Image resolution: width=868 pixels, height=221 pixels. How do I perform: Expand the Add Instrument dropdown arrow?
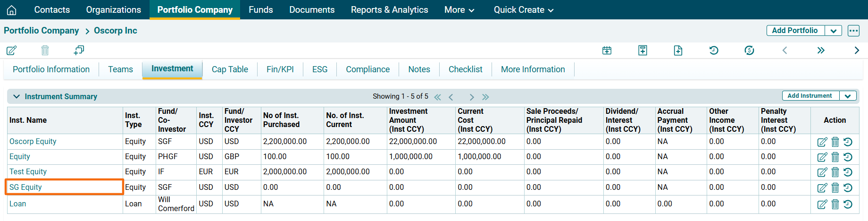coord(847,96)
